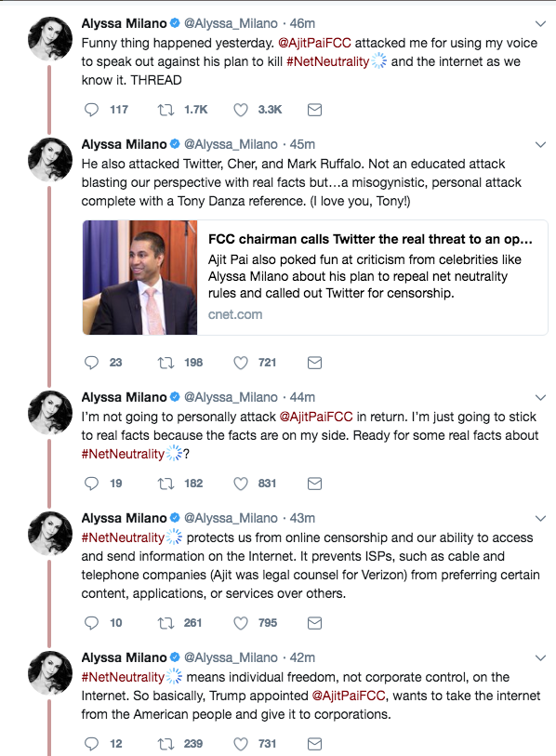This screenshot has width=556, height=756.
Task: Like the tweet with 721 likes
Action: pyautogui.click(x=241, y=363)
